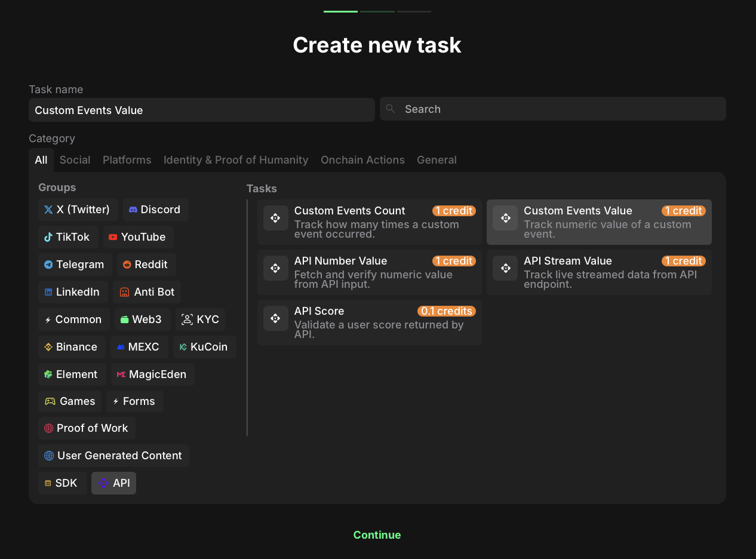This screenshot has width=756, height=559.
Task: Select the Element group icon
Action: coord(48,374)
